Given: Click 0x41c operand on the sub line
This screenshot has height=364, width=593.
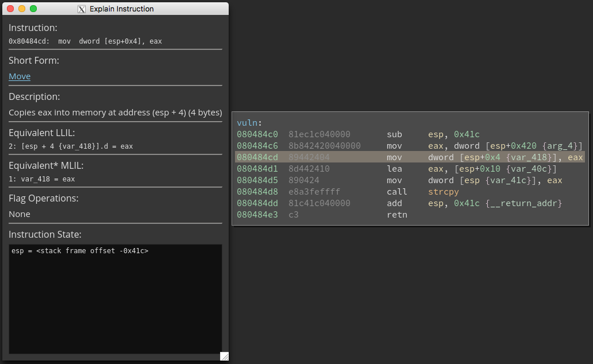Looking at the screenshot, I should [x=467, y=134].
